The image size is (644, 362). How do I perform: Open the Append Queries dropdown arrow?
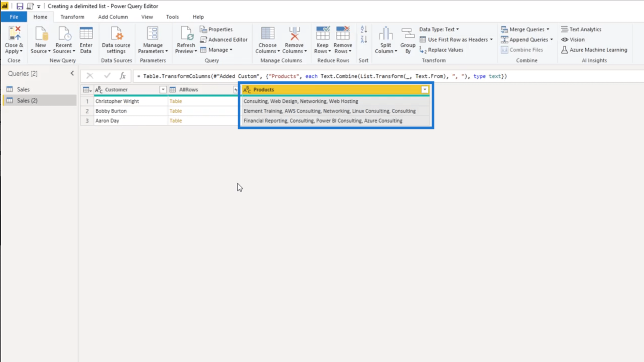pos(552,39)
